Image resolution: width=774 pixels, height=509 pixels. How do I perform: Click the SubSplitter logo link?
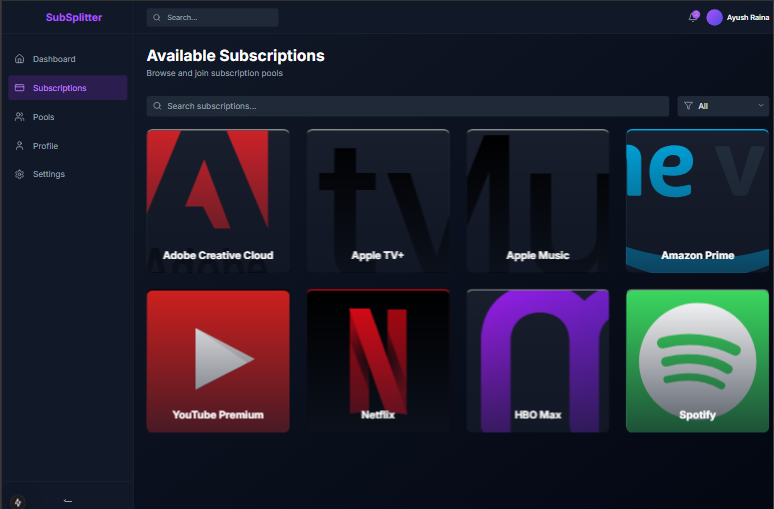coord(74,17)
